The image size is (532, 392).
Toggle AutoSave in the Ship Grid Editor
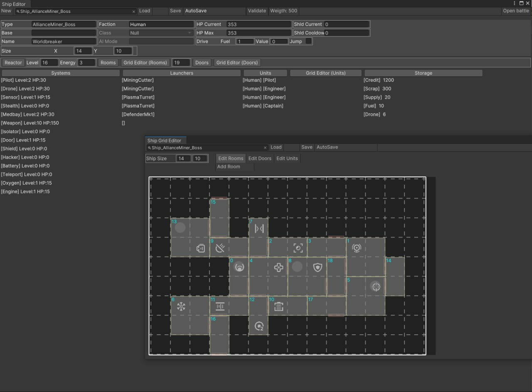(x=327, y=147)
